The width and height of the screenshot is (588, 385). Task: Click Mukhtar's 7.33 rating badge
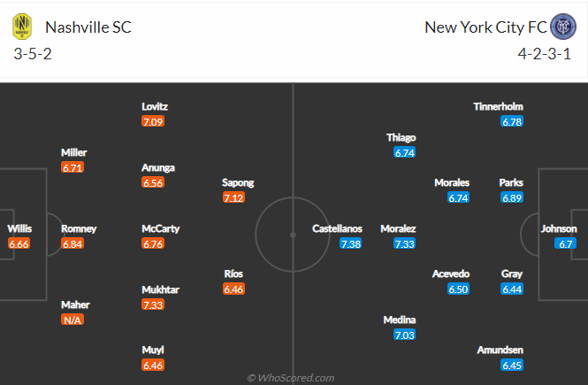[153, 304]
